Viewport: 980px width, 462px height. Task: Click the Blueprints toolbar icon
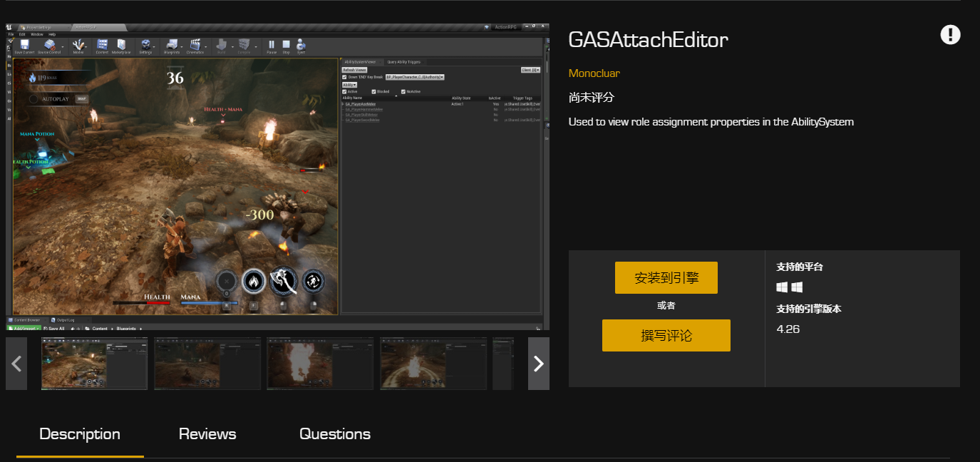pos(172,46)
